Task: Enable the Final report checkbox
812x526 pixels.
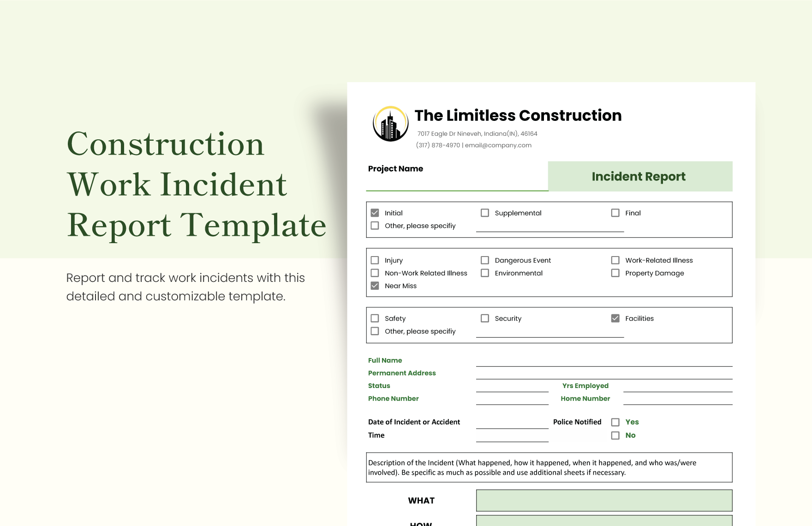Action: pos(615,213)
